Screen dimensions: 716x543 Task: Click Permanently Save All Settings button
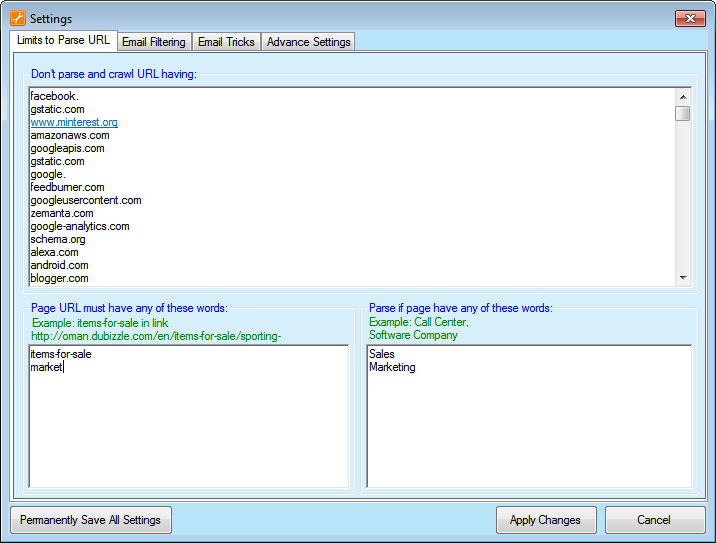tap(91, 520)
